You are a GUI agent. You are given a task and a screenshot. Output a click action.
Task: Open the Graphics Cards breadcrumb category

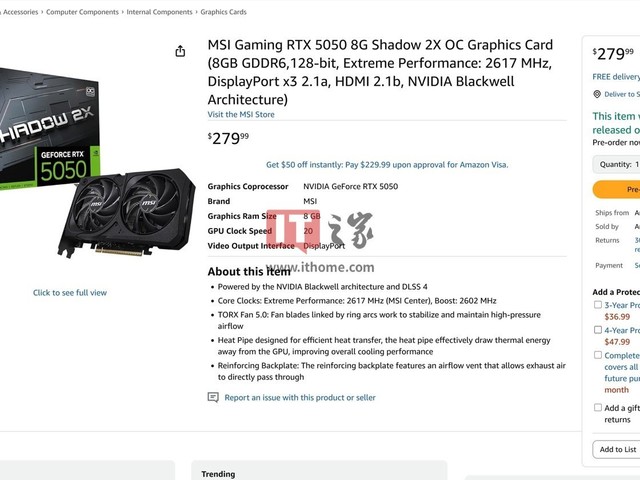(223, 12)
